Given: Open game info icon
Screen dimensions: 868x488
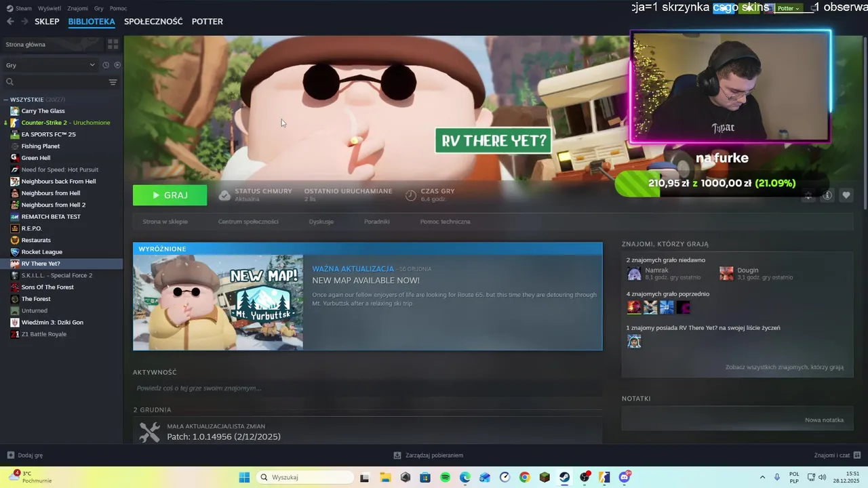Looking at the screenshot, I should 827,195.
